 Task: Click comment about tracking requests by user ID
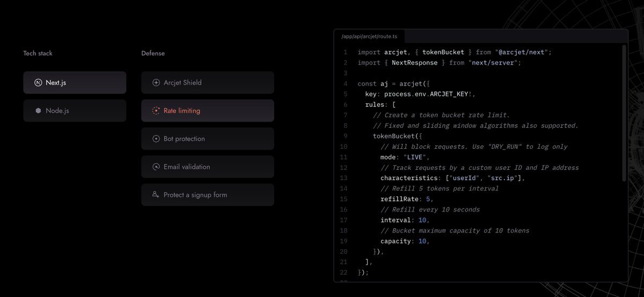coord(480,168)
